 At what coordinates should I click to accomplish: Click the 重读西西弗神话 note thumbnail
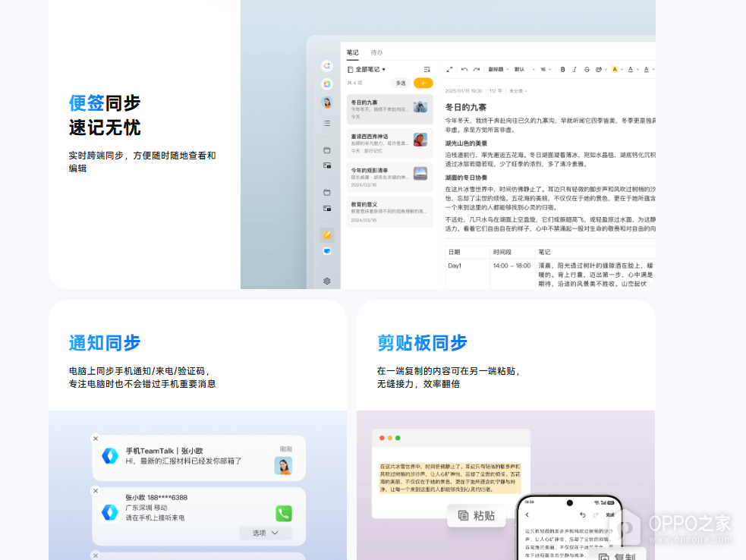pyautogui.click(x=420, y=140)
